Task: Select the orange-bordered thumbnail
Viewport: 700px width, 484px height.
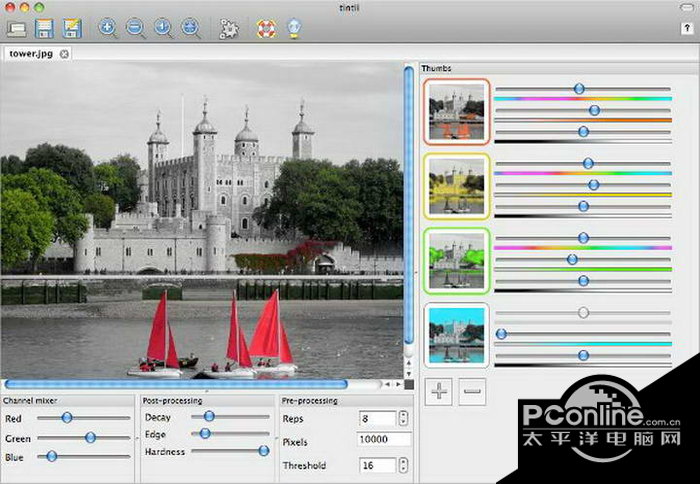Action: point(457,112)
